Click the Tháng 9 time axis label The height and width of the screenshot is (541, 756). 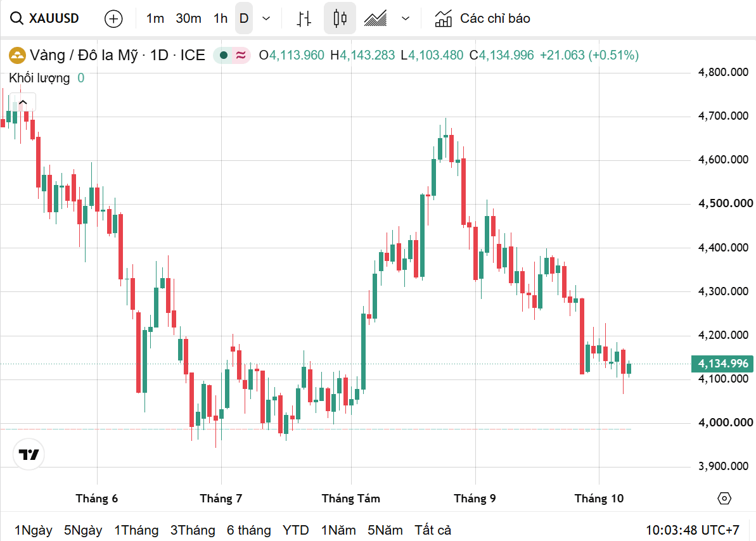click(475, 498)
